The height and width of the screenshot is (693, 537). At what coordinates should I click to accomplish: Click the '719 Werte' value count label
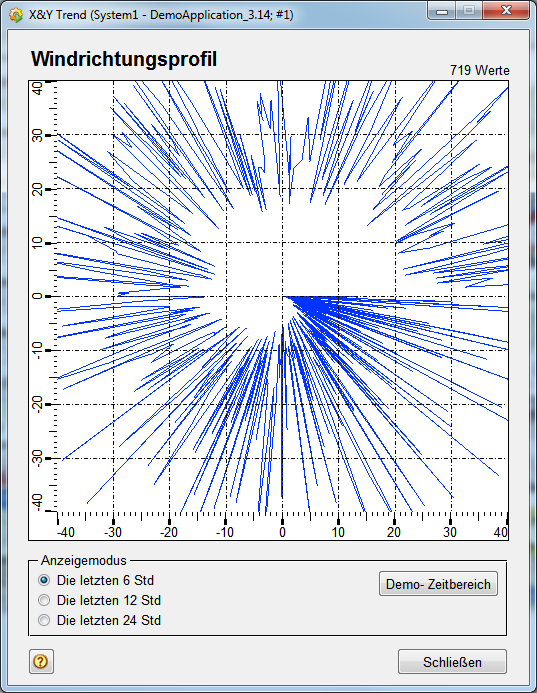[480, 70]
